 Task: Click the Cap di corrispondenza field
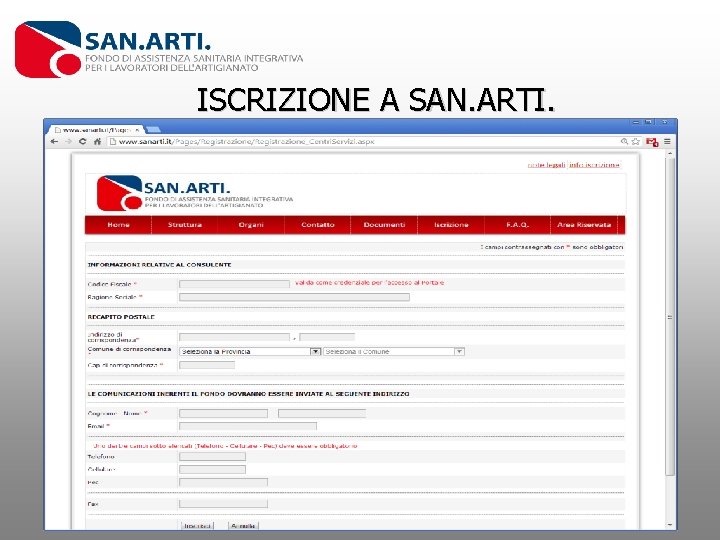(207, 365)
